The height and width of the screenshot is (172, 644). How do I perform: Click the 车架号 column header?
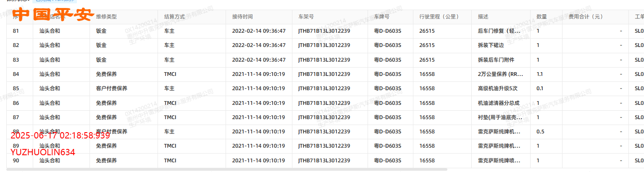click(306, 17)
